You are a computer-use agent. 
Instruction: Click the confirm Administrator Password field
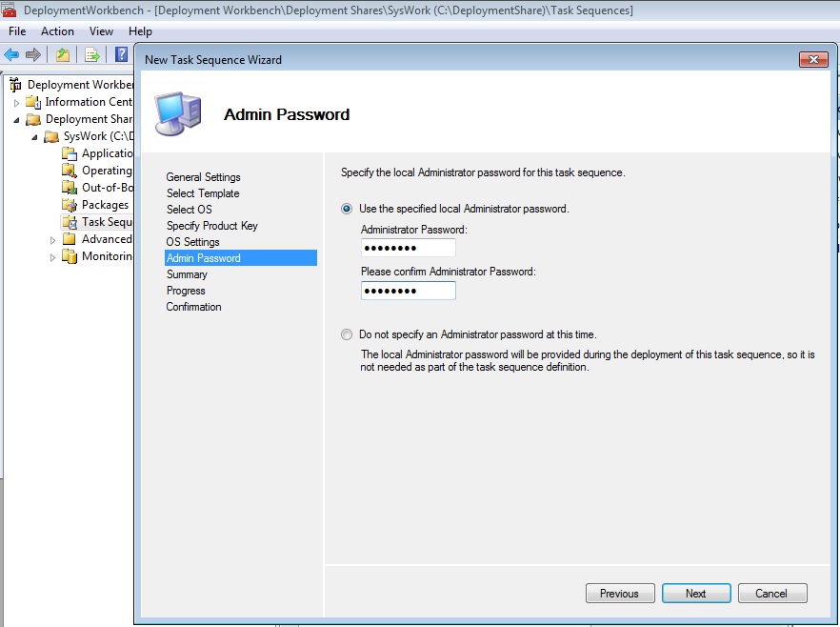[409, 291]
